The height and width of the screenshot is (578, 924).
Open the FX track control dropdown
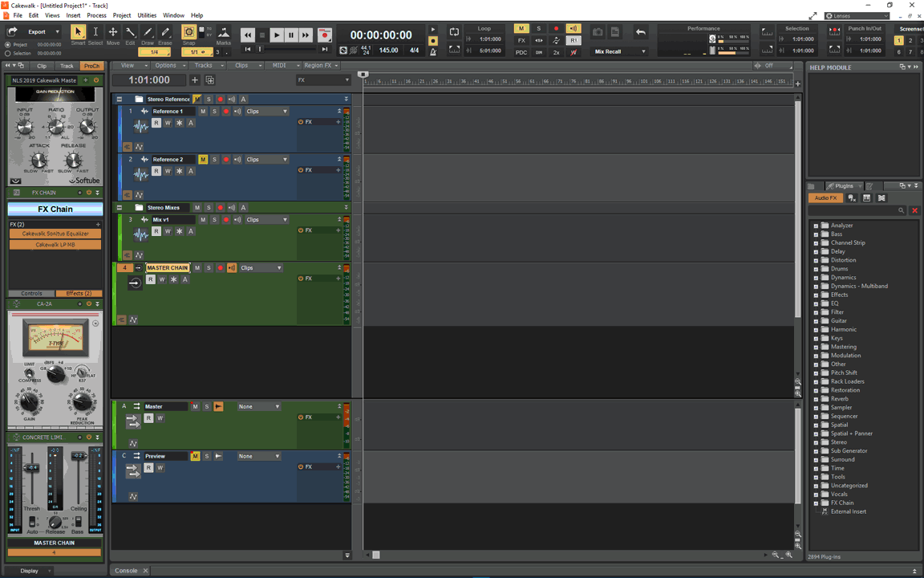[323, 80]
